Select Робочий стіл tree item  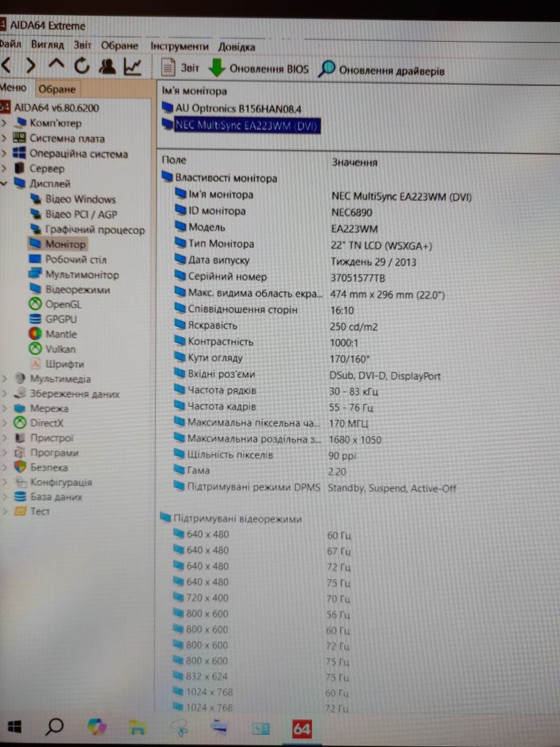click(x=75, y=260)
